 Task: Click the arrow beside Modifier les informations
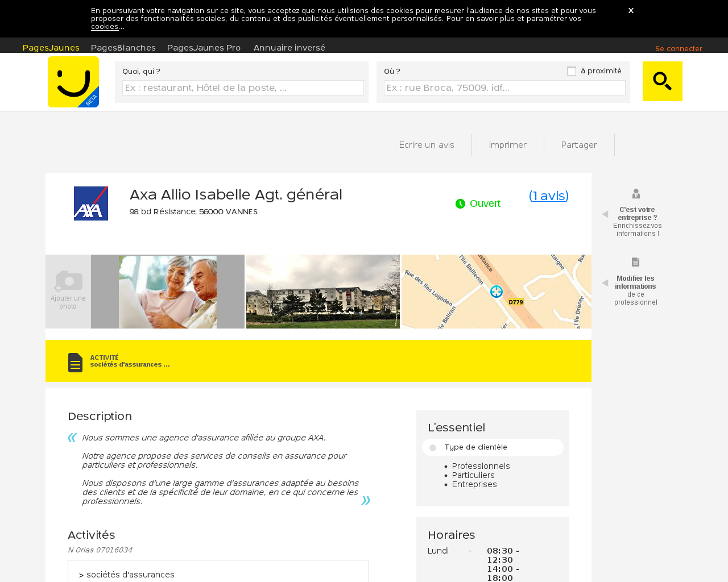[x=605, y=283]
